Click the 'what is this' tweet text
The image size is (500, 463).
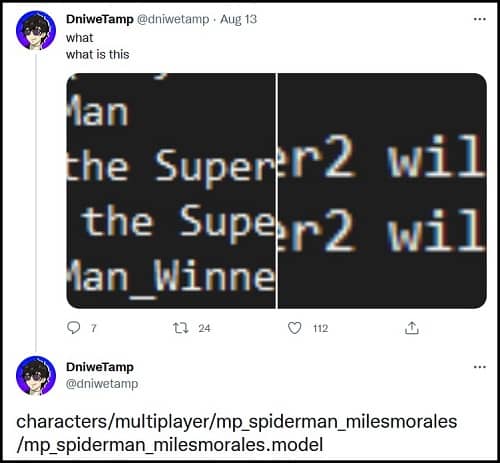click(x=98, y=54)
